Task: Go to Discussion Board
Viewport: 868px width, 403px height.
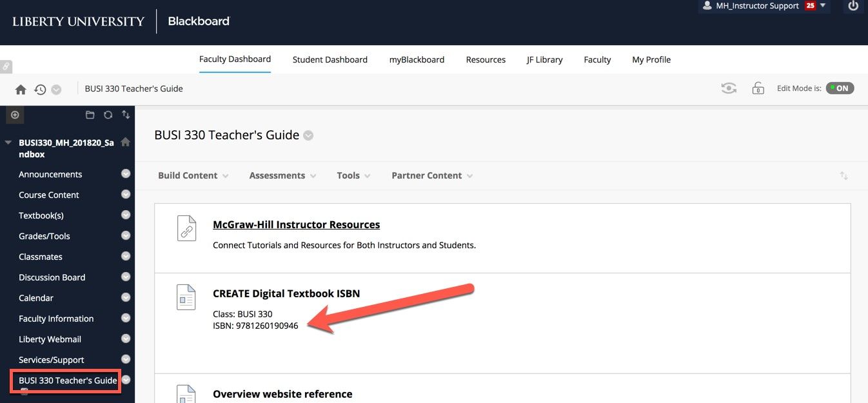Action: point(52,277)
